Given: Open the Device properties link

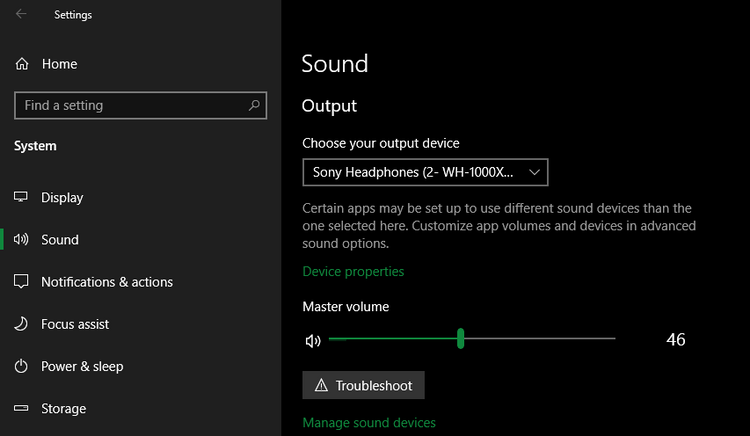Looking at the screenshot, I should tap(353, 272).
